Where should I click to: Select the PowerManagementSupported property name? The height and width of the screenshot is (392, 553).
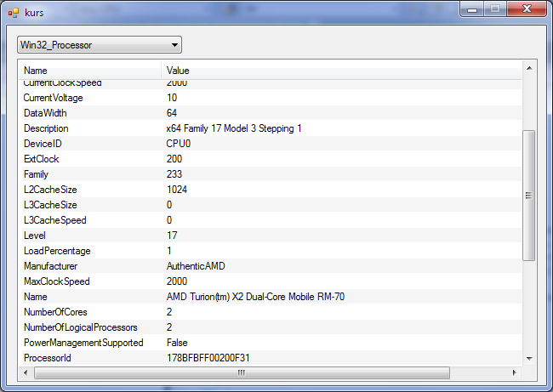[83, 343]
